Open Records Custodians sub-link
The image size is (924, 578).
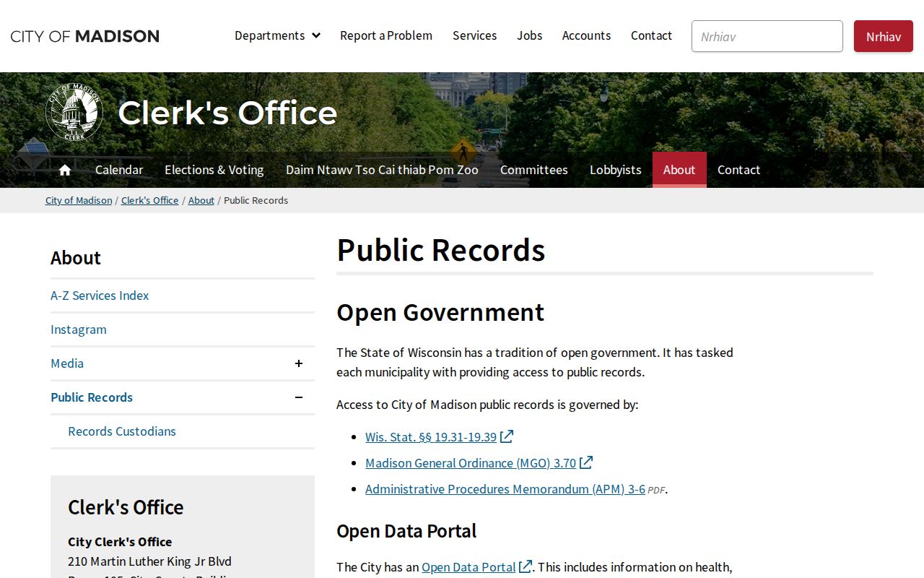coord(122,431)
